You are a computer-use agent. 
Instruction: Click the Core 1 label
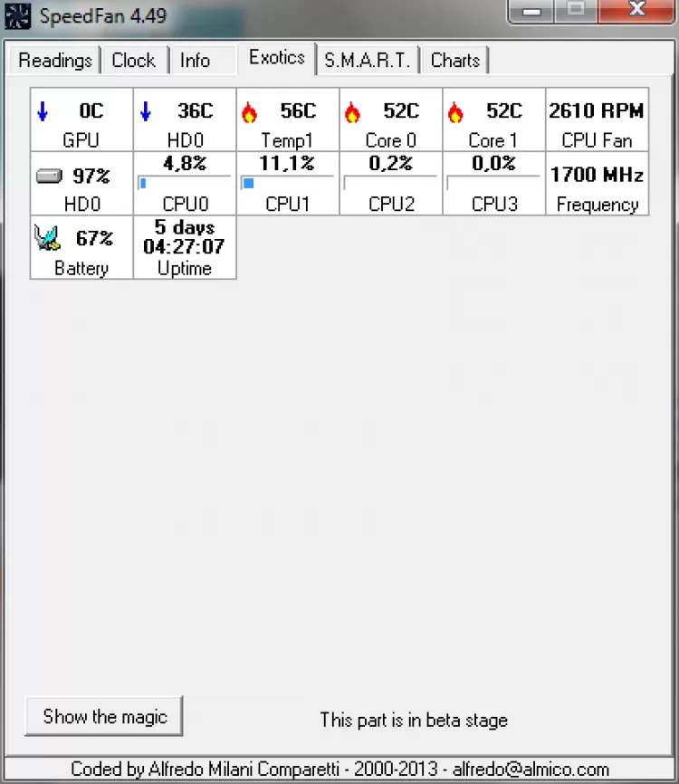click(x=493, y=140)
